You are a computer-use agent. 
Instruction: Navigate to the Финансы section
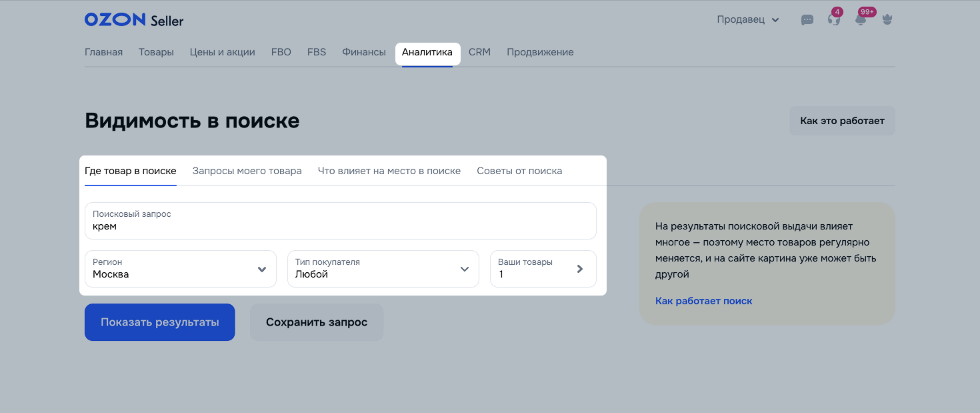point(364,52)
